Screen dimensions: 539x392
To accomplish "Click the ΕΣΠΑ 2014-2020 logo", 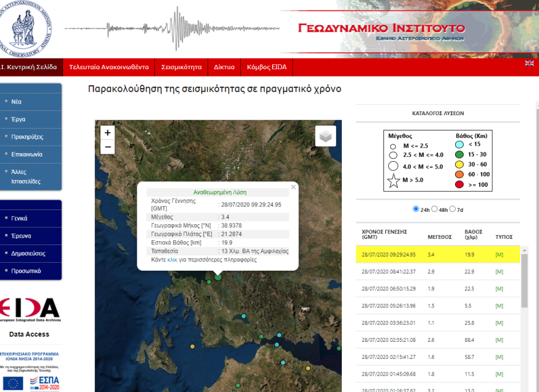I will pyautogui.click(x=45, y=383).
